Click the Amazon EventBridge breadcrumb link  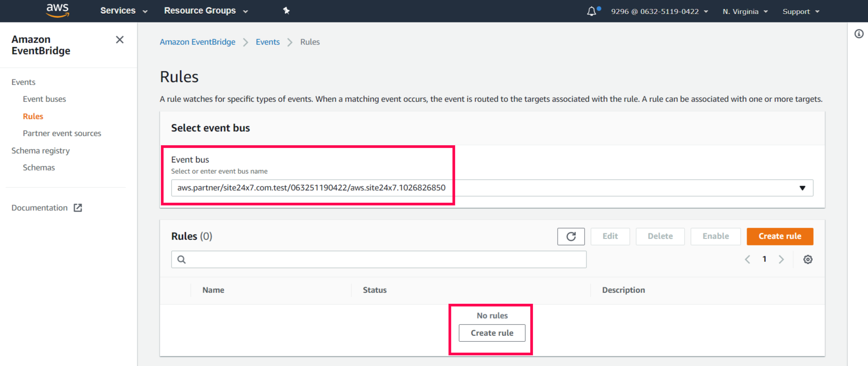[197, 42]
